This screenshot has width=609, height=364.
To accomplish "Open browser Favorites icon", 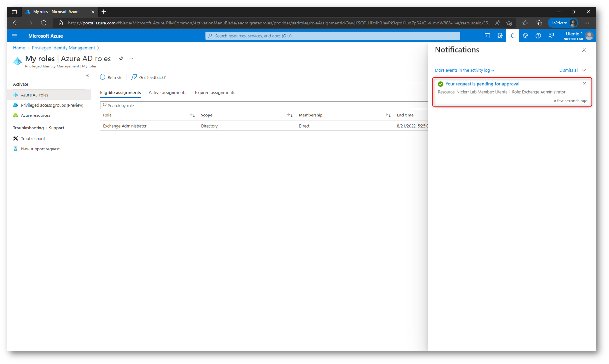I will point(525,23).
